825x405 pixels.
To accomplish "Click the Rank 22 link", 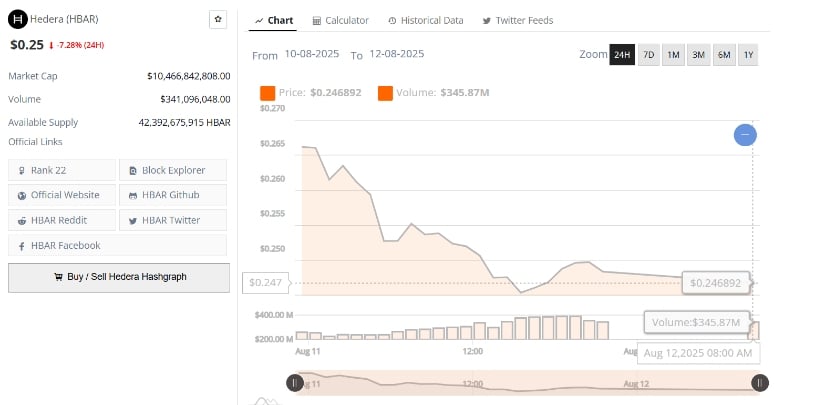I will [x=62, y=170].
